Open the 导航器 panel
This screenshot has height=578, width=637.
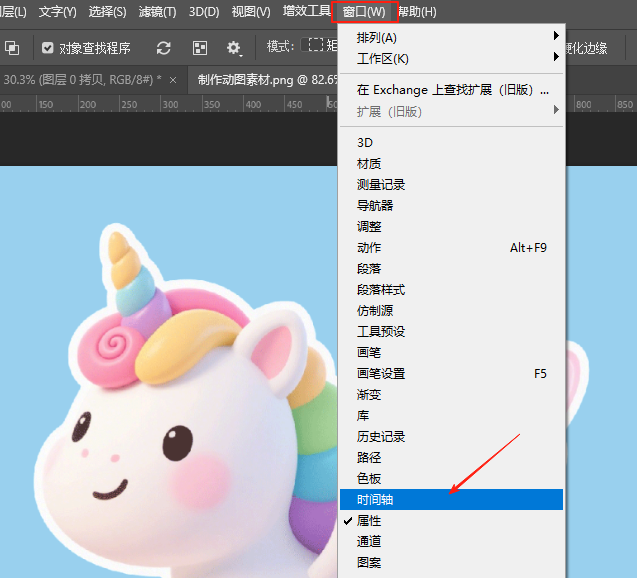tap(451, 206)
